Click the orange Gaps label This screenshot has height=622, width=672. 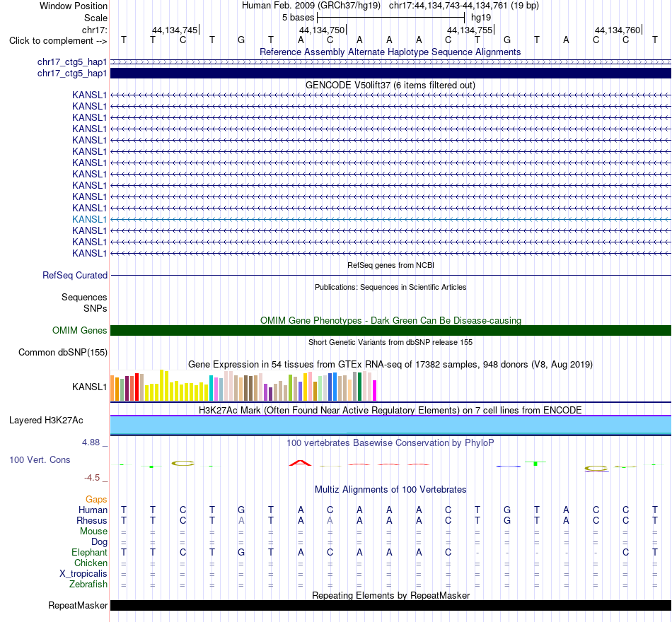[x=96, y=499]
